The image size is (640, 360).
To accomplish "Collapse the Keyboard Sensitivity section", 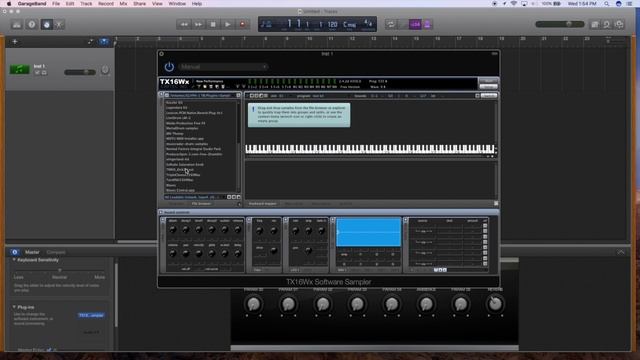I will point(14,260).
